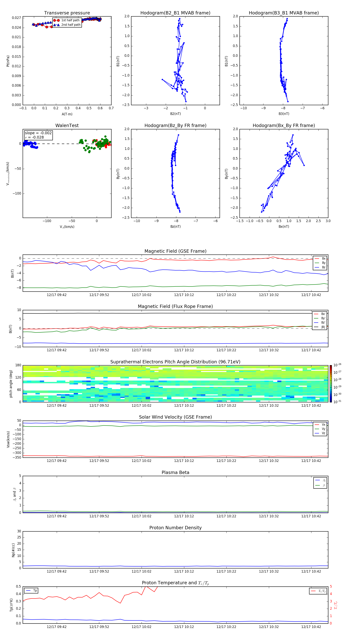
Task: Click the 'r = -0.028' annotation
Action: 35,137
